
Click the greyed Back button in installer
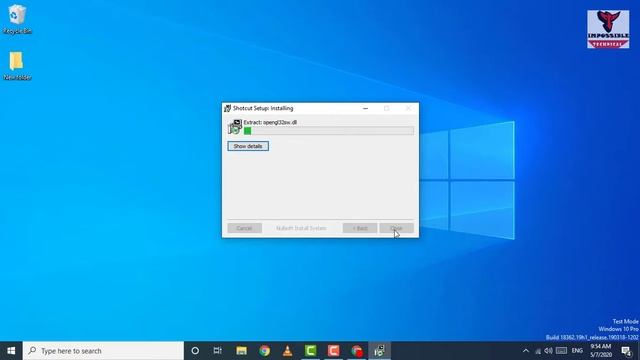[360, 228]
